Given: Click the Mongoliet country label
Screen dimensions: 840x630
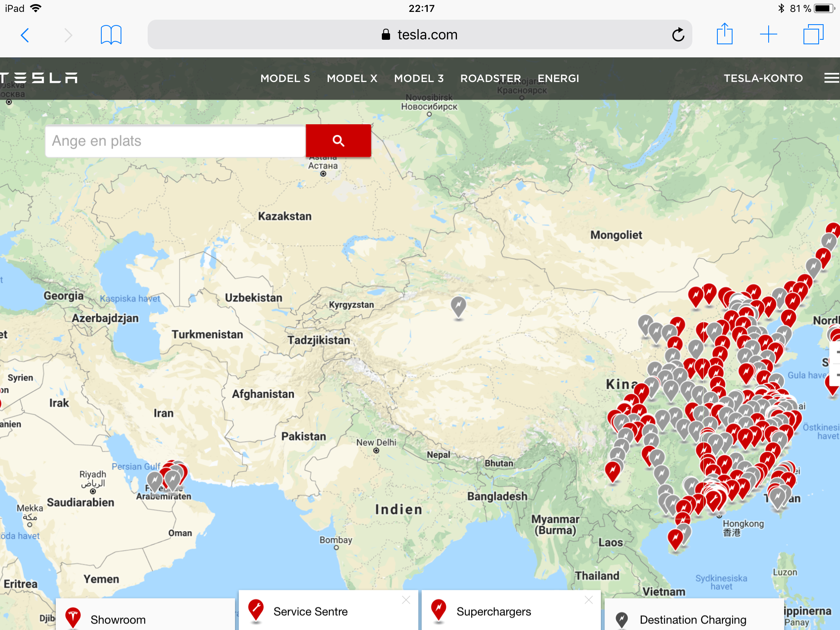Looking at the screenshot, I should [616, 235].
